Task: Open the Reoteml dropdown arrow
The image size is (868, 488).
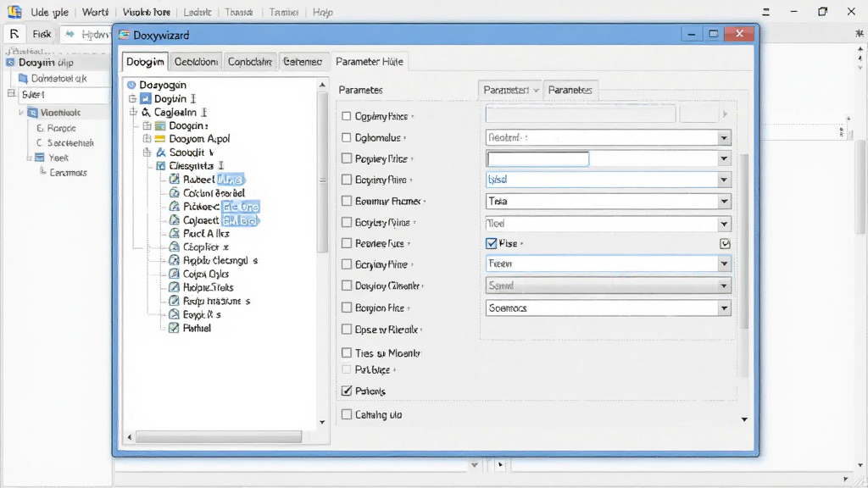Action: pos(724,138)
